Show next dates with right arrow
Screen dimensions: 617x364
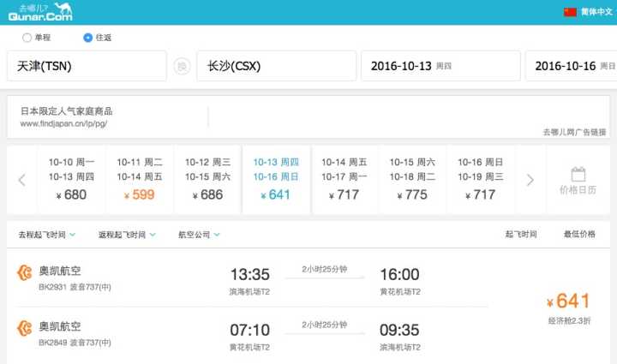(530, 180)
